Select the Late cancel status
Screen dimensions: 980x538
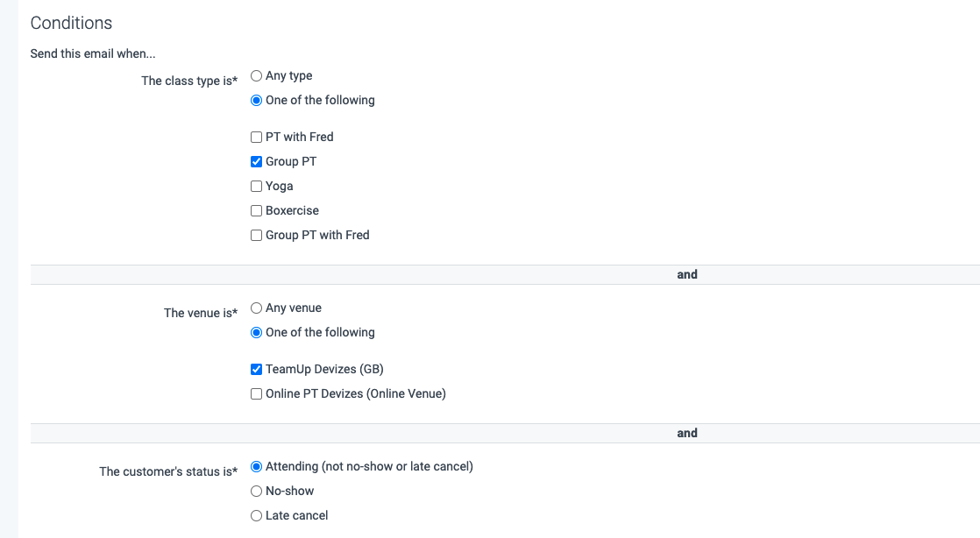click(x=256, y=515)
